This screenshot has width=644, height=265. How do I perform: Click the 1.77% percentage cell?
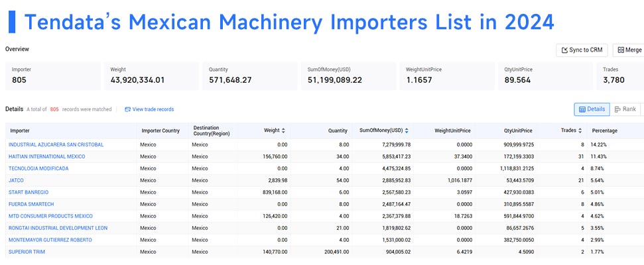click(598, 252)
